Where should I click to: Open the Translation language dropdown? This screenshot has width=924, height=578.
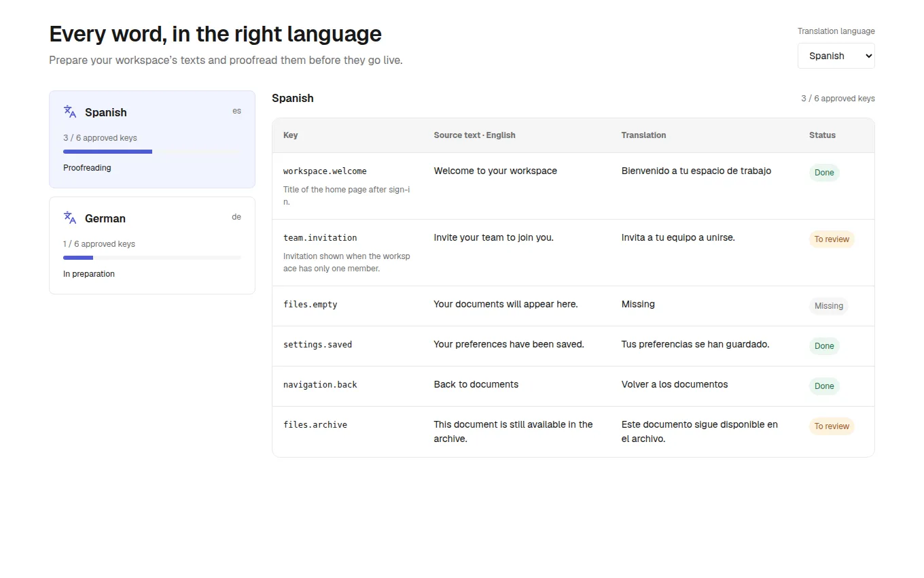[836, 56]
